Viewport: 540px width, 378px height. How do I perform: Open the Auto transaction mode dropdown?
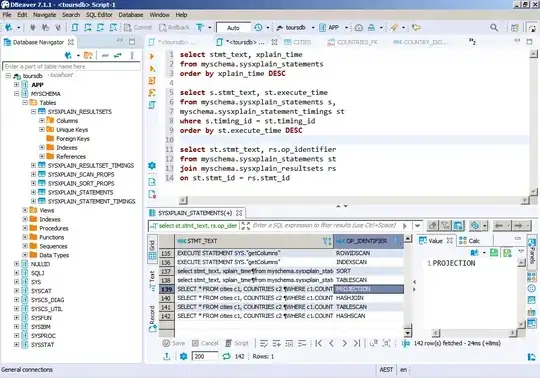233,28
